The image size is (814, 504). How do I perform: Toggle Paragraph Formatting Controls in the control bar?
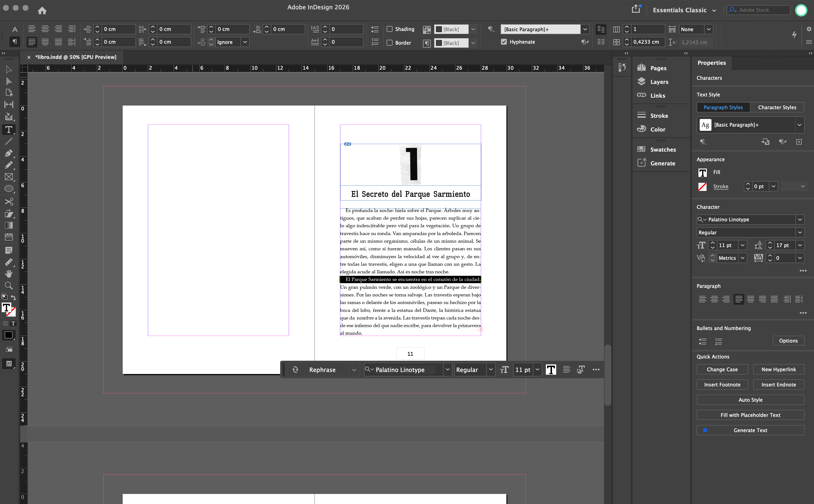[15, 42]
